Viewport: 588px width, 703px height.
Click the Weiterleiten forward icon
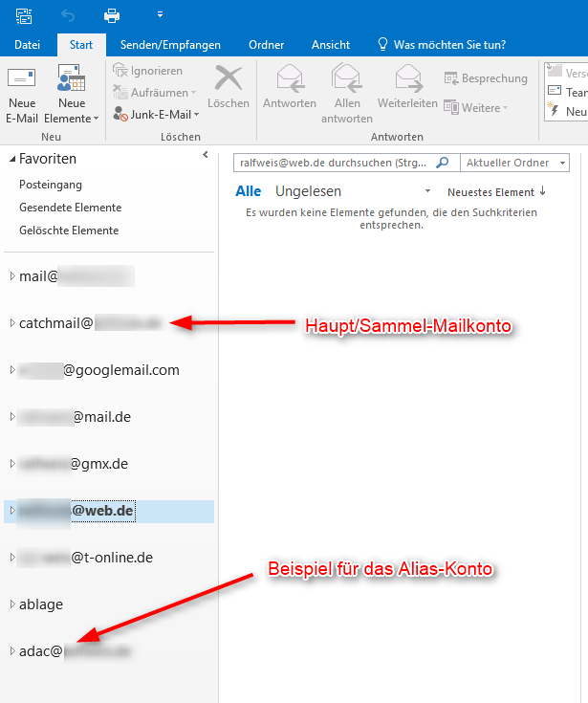[x=408, y=78]
